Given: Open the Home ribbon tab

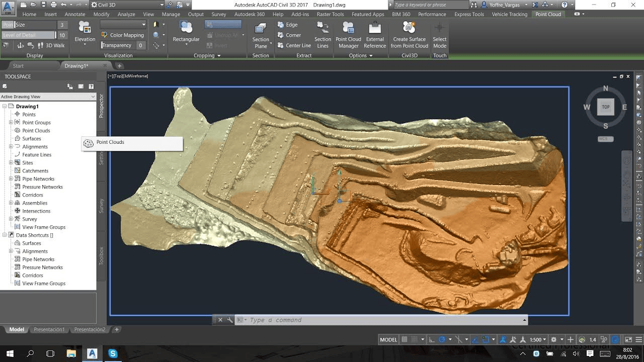Looking at the screenshot, I should pos(29,14).
